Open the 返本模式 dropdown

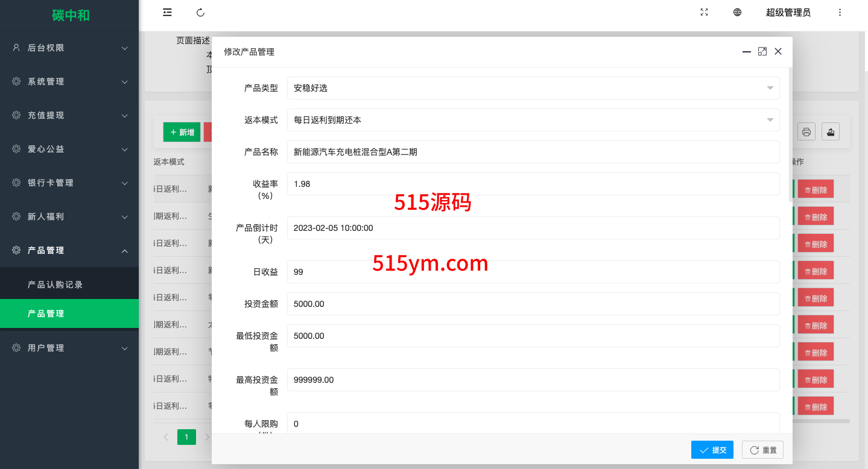pos(533,120)
